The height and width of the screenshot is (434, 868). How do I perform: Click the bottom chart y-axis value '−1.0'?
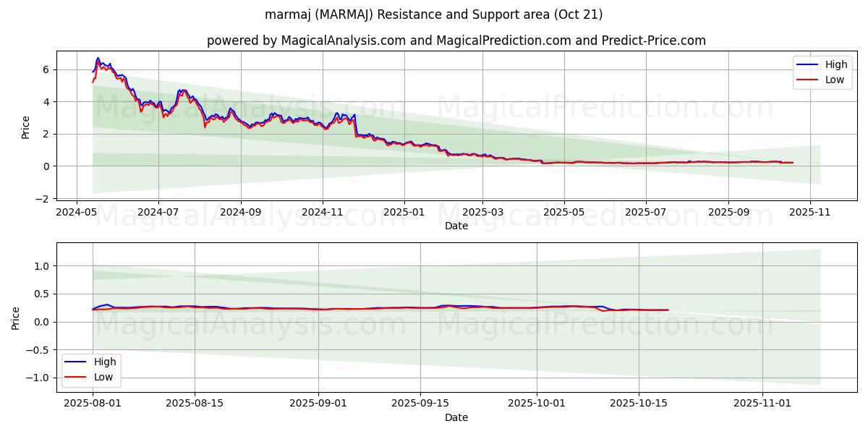pos(38,378)
